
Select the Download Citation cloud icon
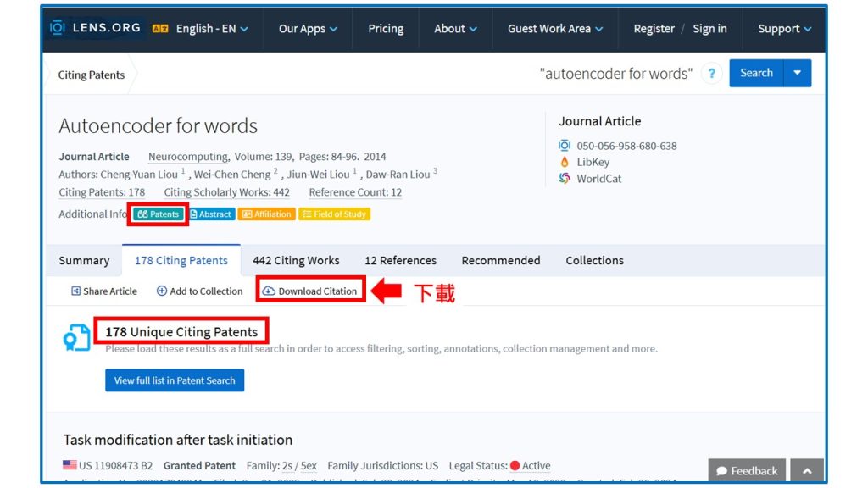click(269, 291)
